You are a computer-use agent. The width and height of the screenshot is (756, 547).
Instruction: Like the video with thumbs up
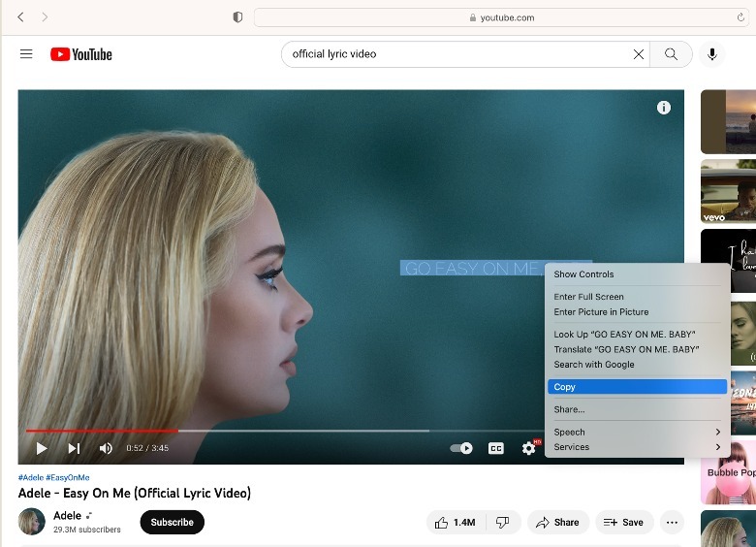(x=456, y=523)
